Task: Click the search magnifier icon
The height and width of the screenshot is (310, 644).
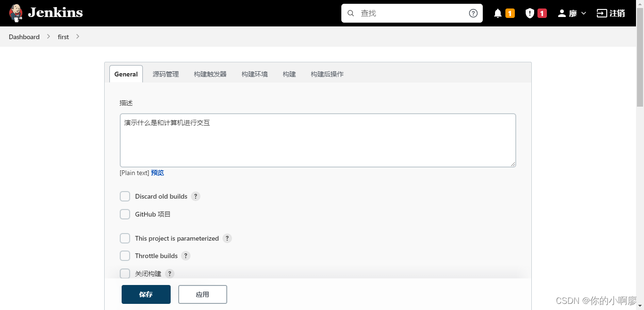Action: [x=351, y=13]
